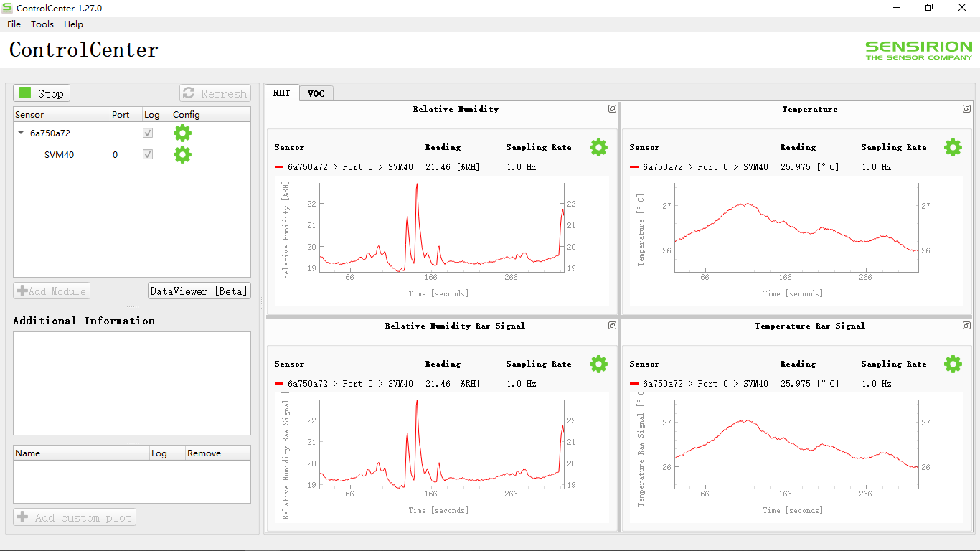Select the RHT tab
This screenshot has width=980, height=551.
(x=282, y=93)
